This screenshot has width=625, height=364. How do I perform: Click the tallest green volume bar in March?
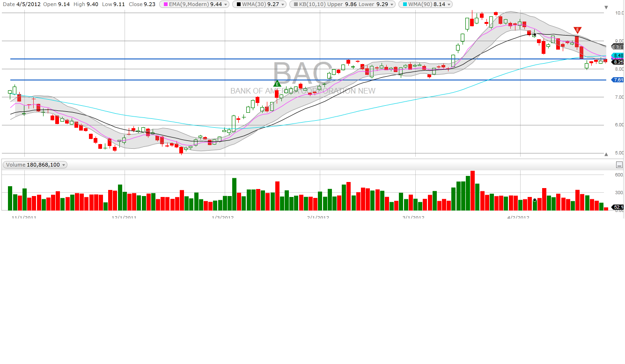[x=468, y=193]
